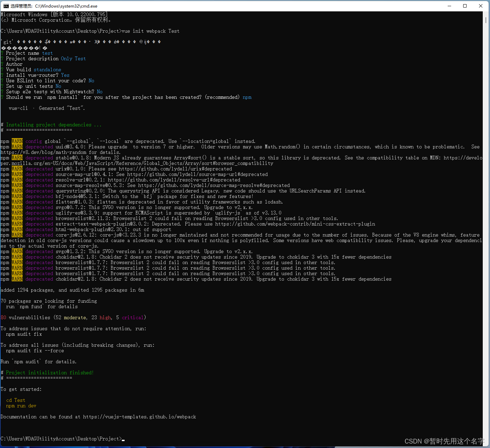Image resolution: width=490 pixels, height=448 pixels.
Task: Click WARN badge on config global line
Action: (17, 141)
